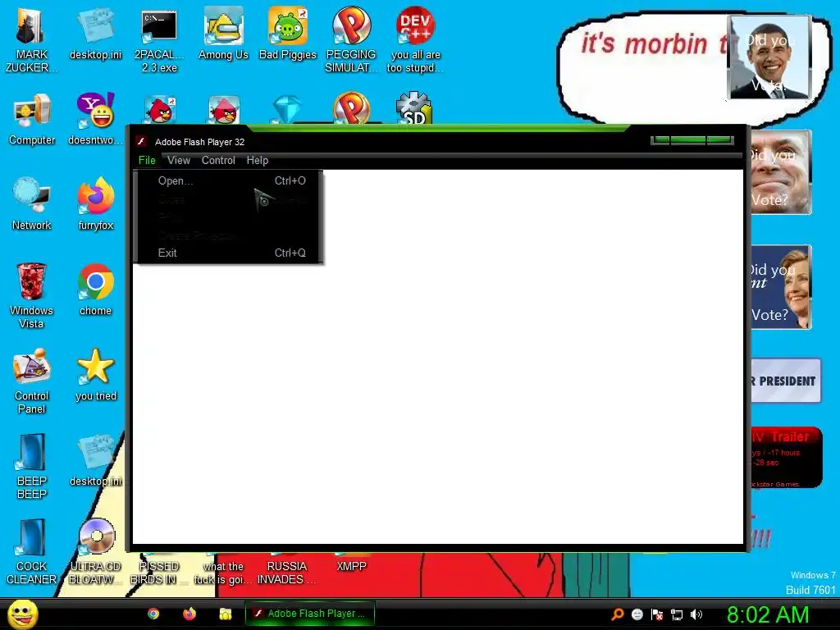Launch Firefox from the taskbar

[189, 614]
